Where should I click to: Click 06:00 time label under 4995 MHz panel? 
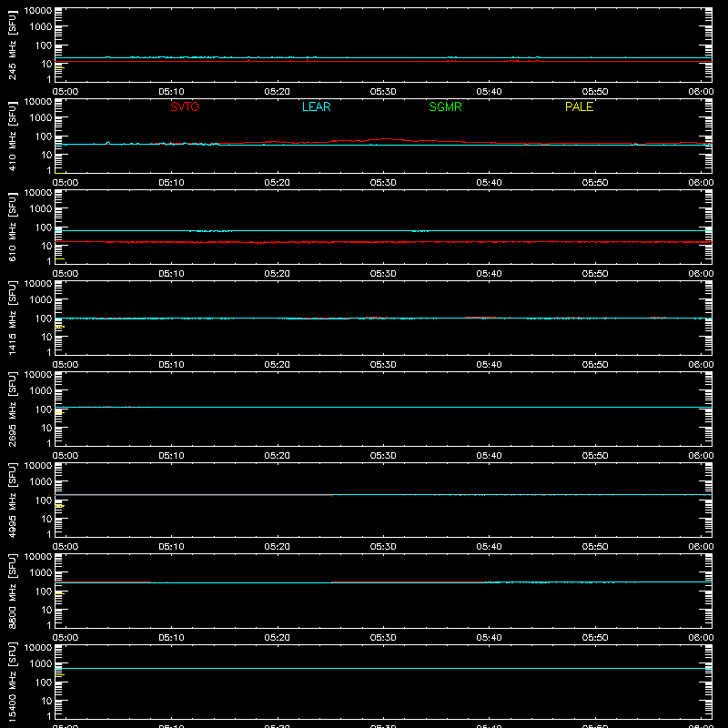click(x=701, y=547)
